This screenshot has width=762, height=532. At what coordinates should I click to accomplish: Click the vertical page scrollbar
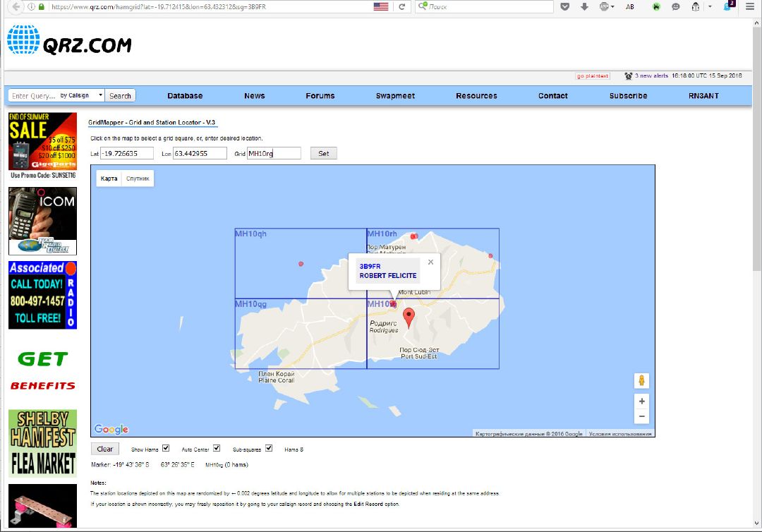[x=756, y=150]
